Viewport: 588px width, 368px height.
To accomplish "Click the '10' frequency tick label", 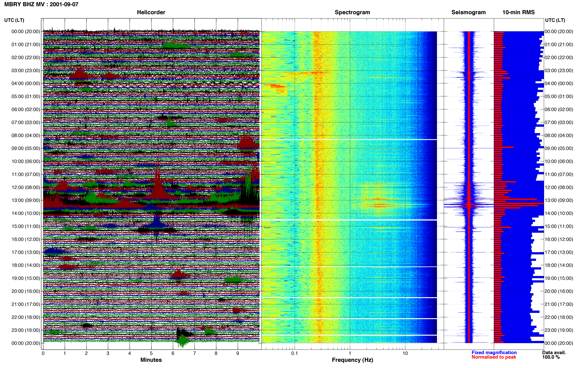I will coord(405,353).
